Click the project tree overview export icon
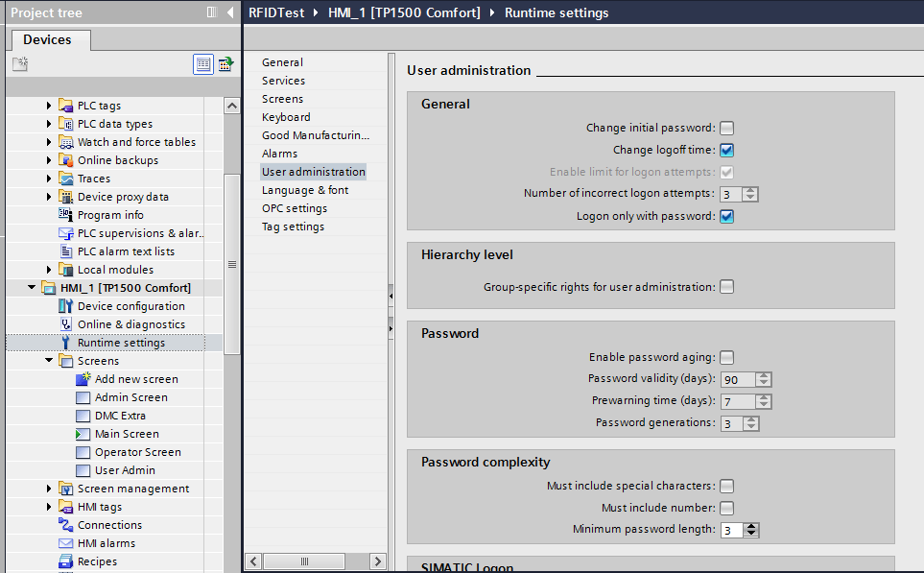 [226, 63]
